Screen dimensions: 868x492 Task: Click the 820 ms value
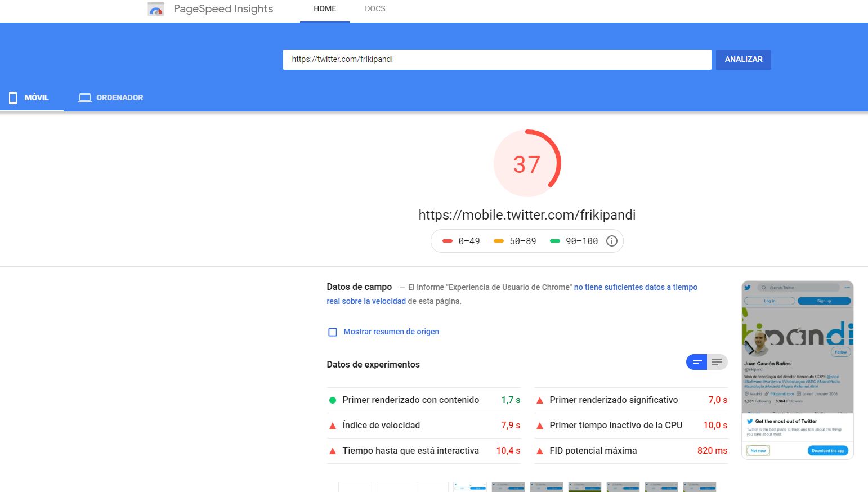712,450
